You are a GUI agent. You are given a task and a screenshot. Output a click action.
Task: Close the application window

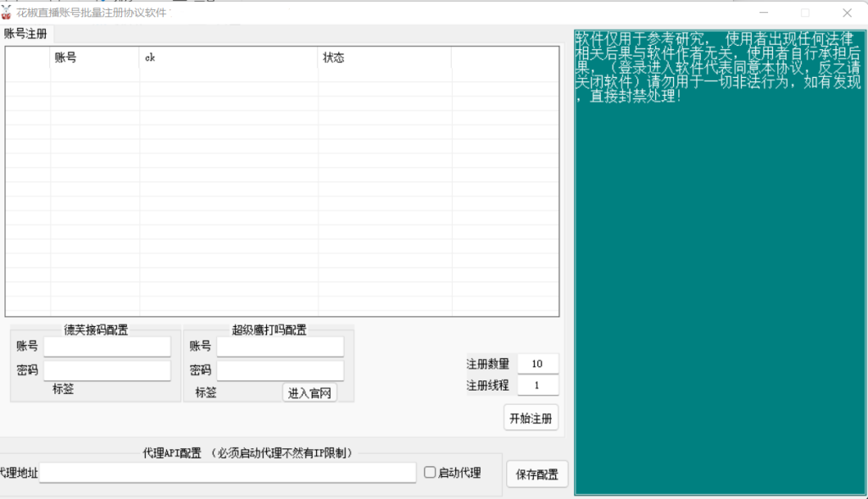[846, 13]
